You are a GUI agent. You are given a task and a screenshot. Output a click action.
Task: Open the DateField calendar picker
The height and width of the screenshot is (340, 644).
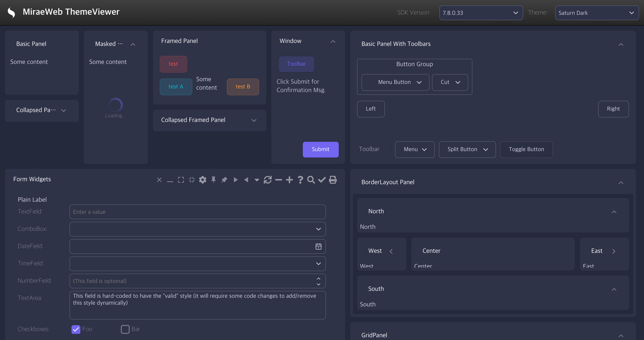pos(318,247)
